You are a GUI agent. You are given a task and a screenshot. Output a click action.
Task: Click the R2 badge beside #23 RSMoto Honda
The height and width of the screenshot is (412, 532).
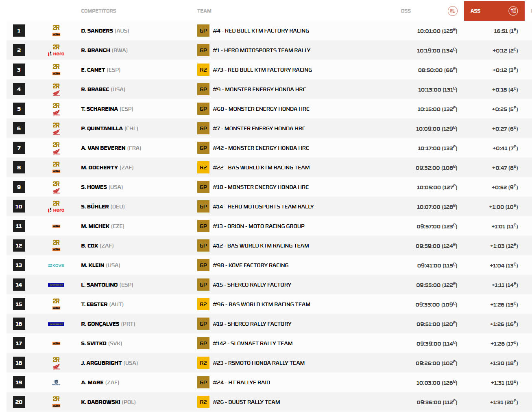click(203, 363)
